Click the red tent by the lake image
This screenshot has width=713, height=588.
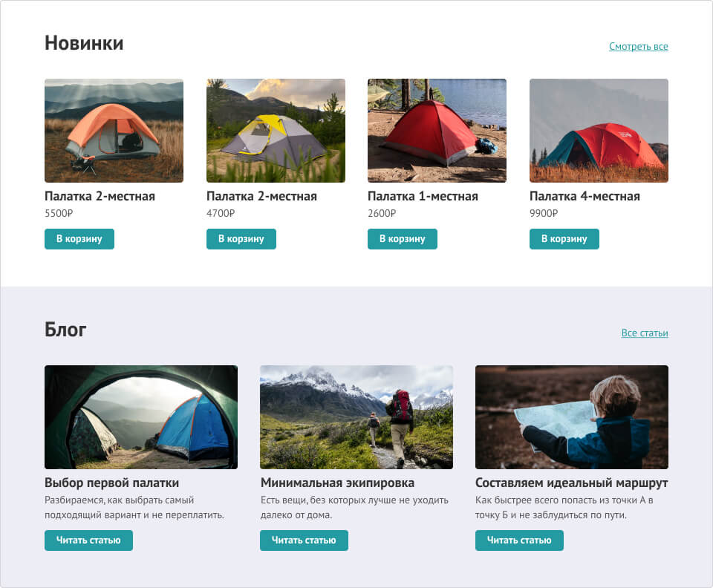437,131
